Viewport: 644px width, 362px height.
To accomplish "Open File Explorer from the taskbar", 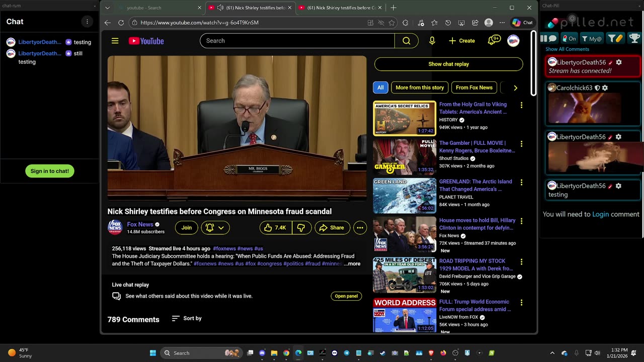I will point(274,353).
